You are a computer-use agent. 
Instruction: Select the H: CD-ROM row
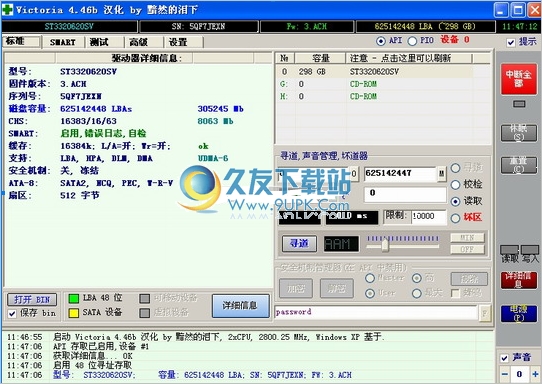(x=383, y=96)
